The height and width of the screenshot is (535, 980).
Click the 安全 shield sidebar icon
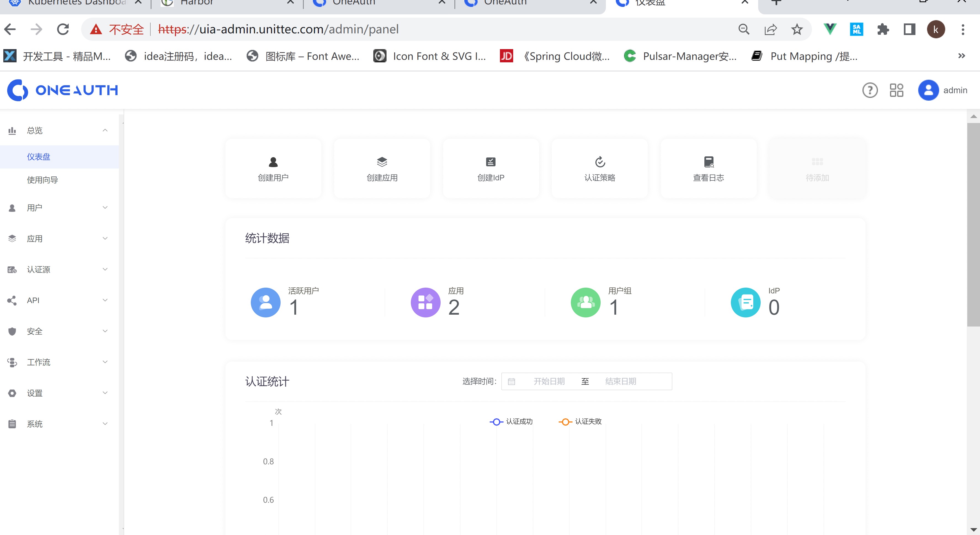coord(12,331)
